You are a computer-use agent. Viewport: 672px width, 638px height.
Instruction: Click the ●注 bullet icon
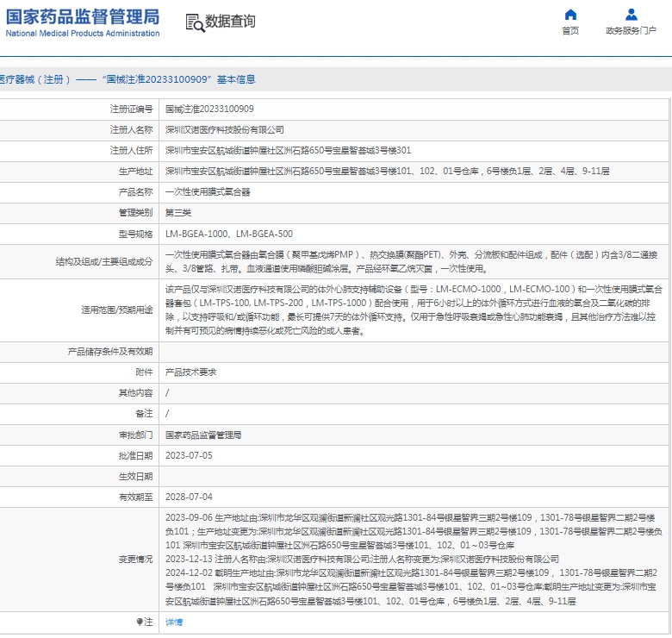(140, 622)
